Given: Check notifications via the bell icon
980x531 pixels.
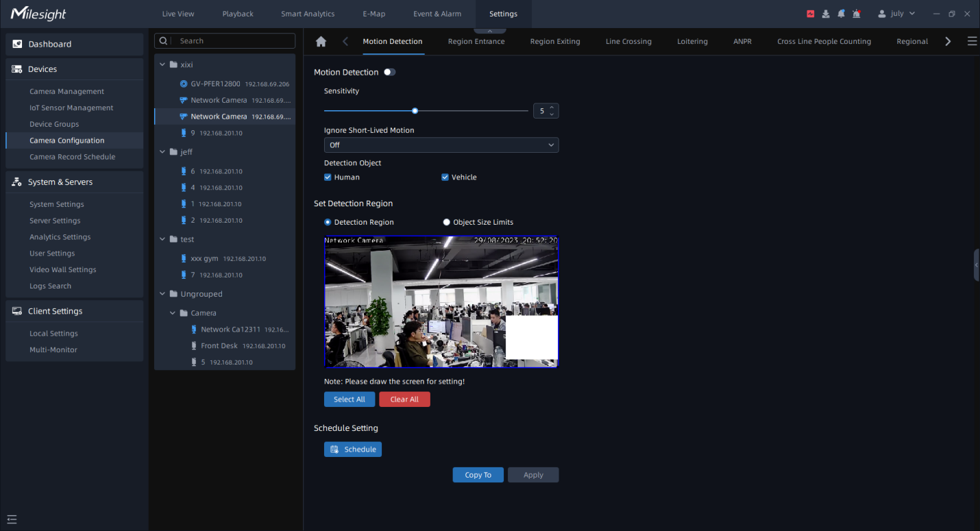Looking at the screenshot, I should (841, 13).
